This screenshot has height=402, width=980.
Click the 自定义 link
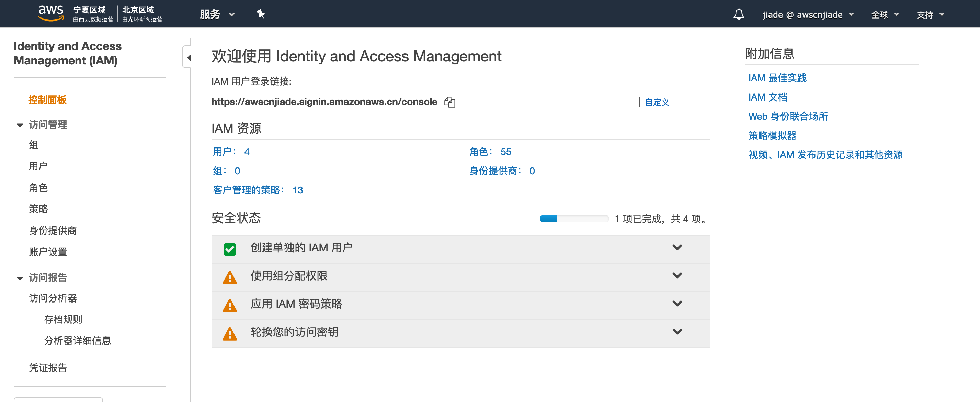tap(657, 102)
